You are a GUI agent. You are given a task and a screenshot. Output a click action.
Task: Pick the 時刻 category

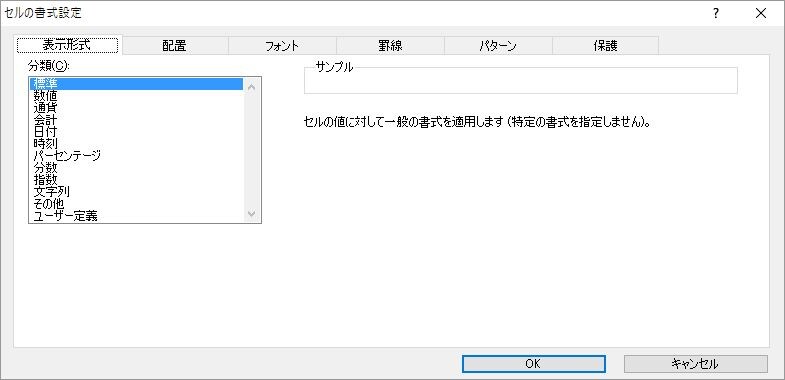[137, 144]
